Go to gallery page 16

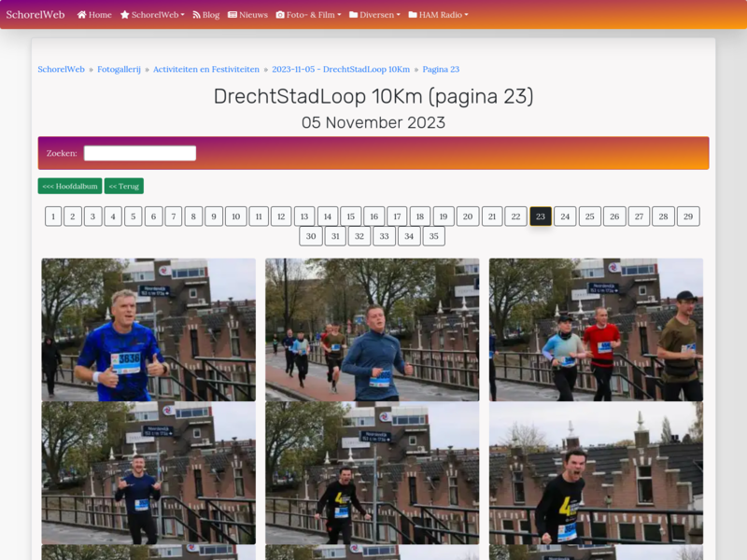click(374, 217)
